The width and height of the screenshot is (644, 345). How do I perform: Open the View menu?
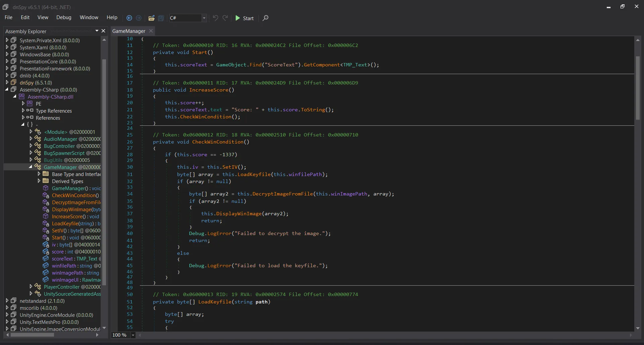tap(43, 17)
